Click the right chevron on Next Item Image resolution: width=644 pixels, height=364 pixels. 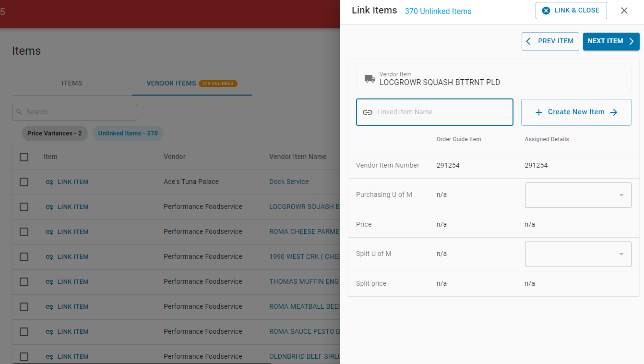pyautogui.click(x=632, y=41)
